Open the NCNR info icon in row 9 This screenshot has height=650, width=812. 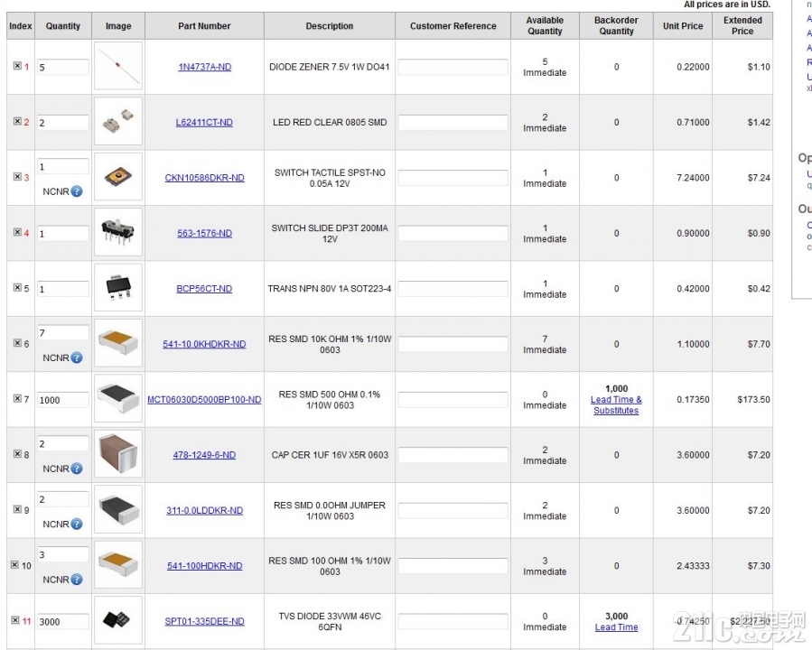click(x=77, y=524)
